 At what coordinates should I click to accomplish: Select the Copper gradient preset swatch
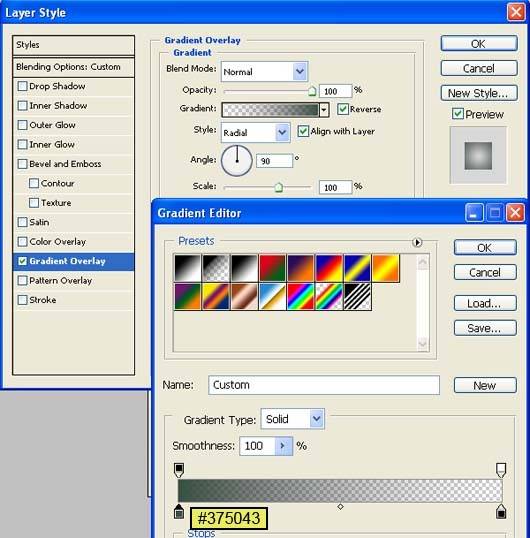244,296
